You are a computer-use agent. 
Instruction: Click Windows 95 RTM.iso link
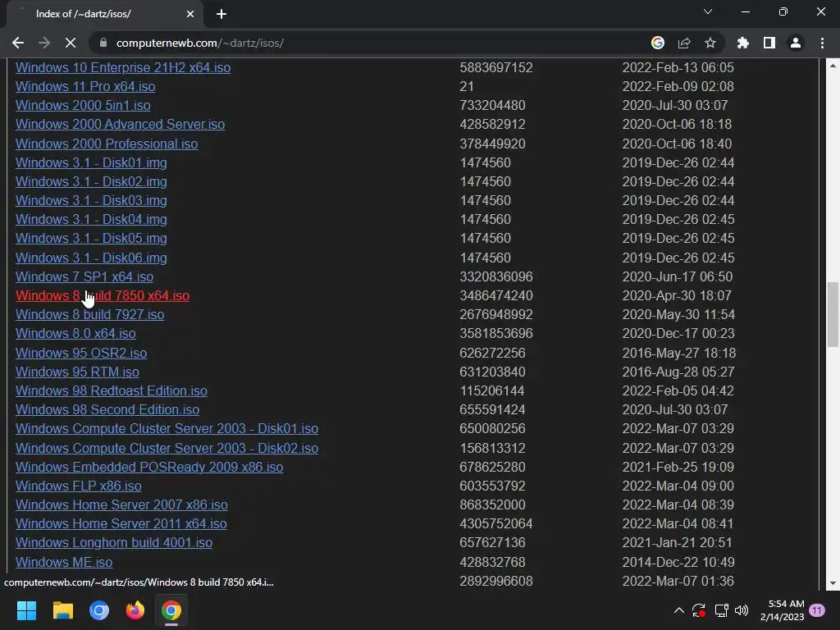pyautogui.click(x=77, y=372)
